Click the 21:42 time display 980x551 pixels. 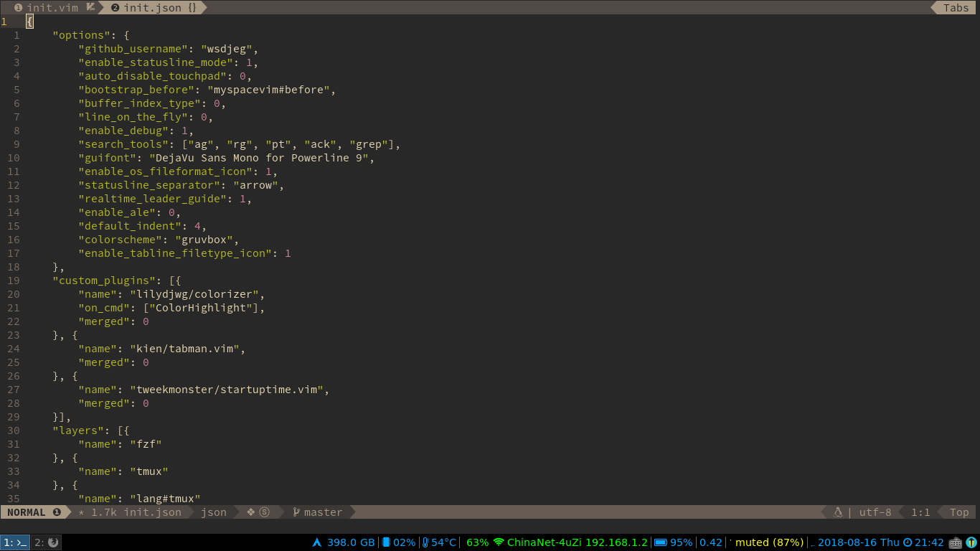pos(929,542)
